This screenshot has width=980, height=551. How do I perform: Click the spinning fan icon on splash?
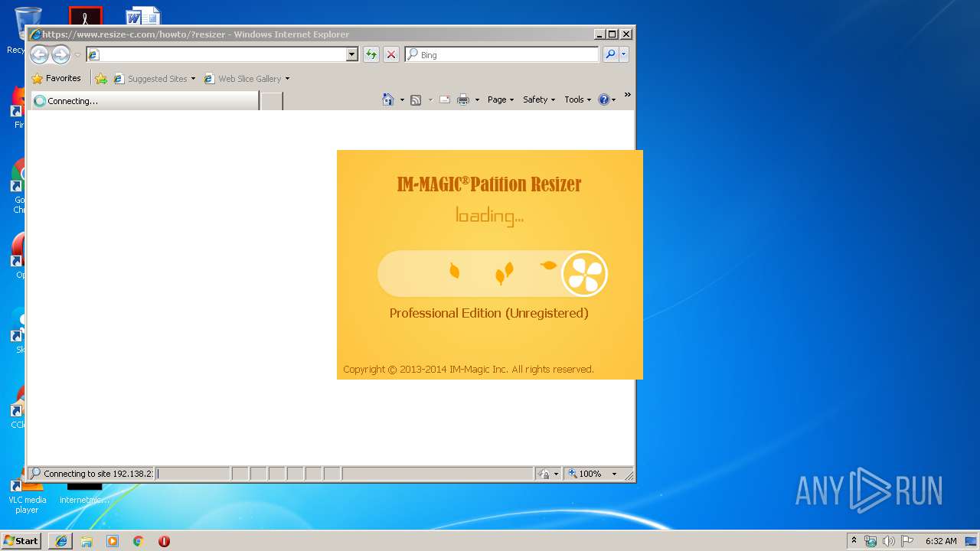coord(584,273)
